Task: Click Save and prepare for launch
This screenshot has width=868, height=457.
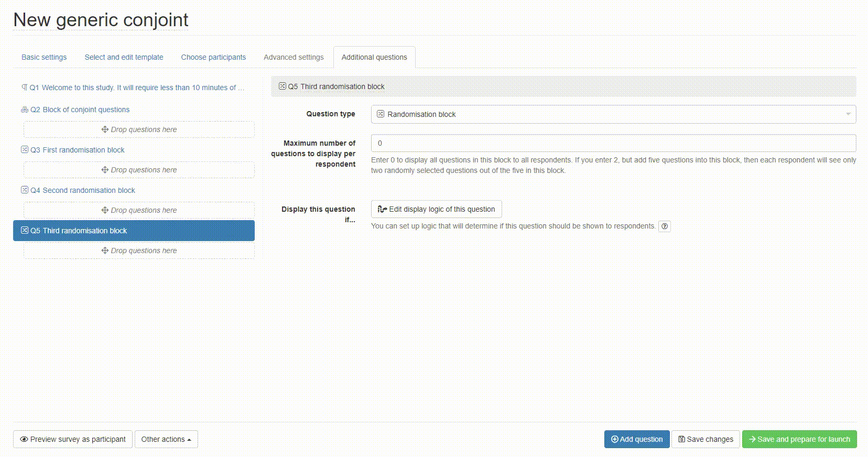Action: (x=799, y=439)
